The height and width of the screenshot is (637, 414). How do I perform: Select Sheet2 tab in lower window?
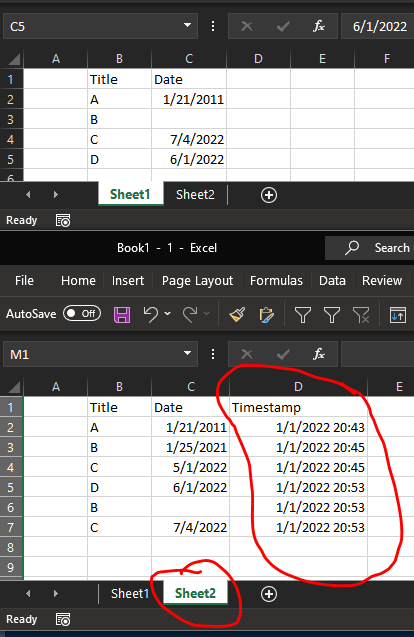click(195, 594)
